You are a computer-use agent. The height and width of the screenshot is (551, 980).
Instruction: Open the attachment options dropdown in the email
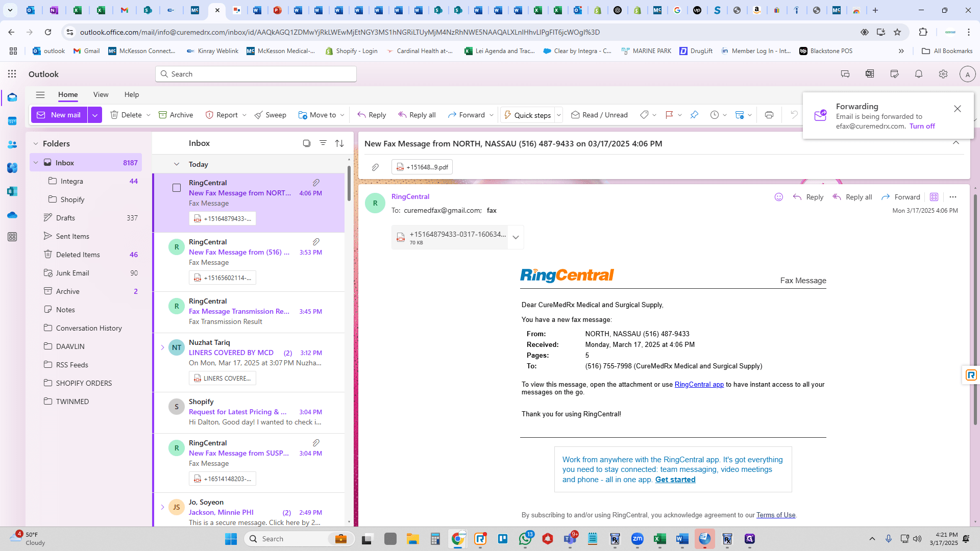(x=516, y=237)
